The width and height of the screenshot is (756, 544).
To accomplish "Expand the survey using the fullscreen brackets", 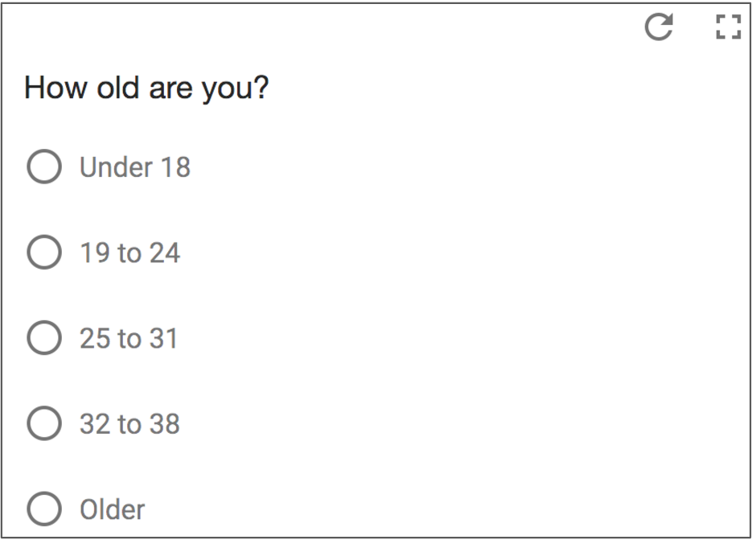I will [x=727, y=29].
